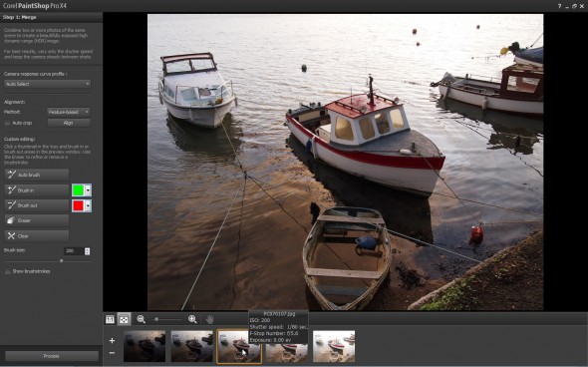This screenshot has height=367, width=588.
Task: Zoom in on the preview image
Action: [x=192, y=319]
